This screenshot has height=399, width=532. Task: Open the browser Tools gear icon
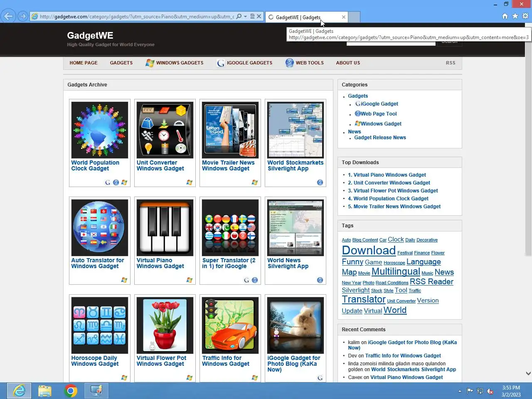(525, 16)
